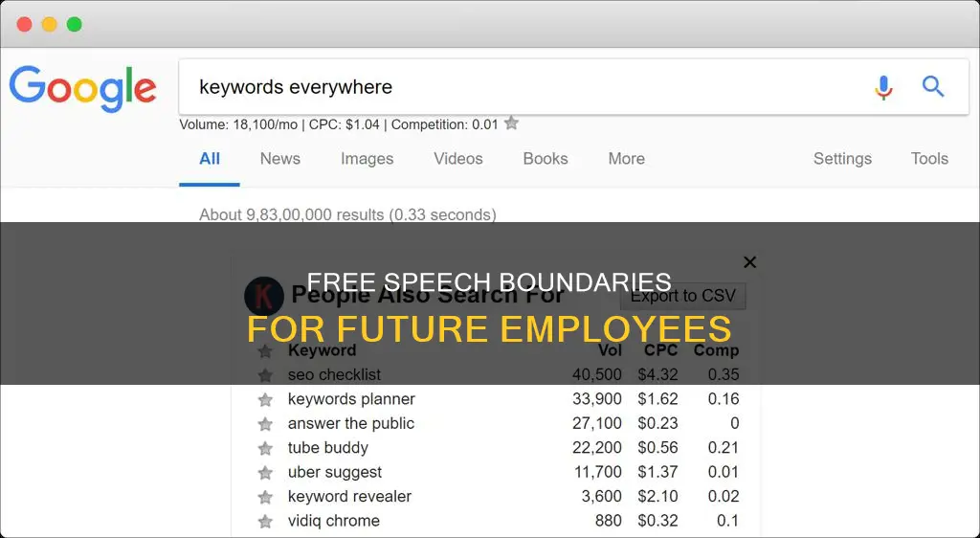
Task: Star the 'tube buddy' keyword
Action: (265, 449)
